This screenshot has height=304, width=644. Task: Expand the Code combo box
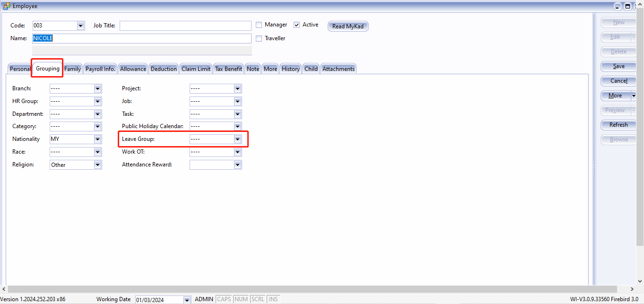(80, 26)
